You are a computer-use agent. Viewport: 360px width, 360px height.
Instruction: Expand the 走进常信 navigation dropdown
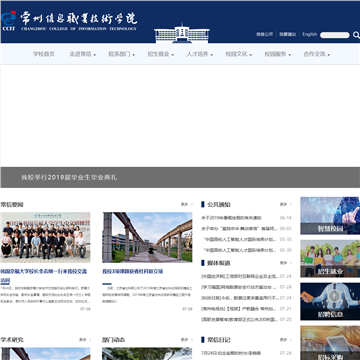pos(82,54)
